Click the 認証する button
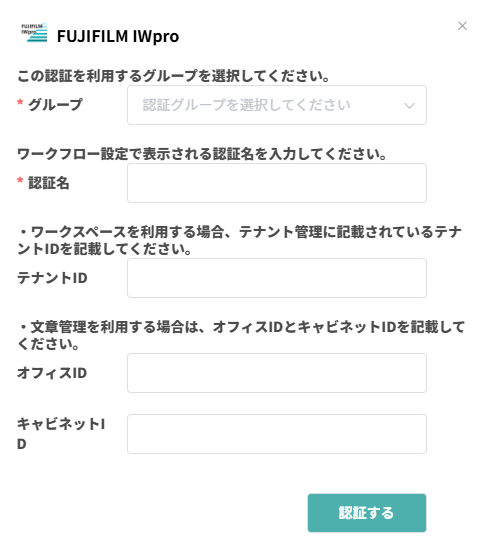The image size is (480, 546). pos(367,513)
